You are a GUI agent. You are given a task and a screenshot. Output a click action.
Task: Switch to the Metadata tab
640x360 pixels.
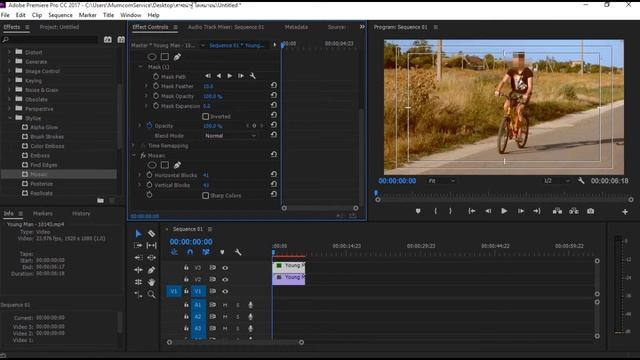pos(296,27)
